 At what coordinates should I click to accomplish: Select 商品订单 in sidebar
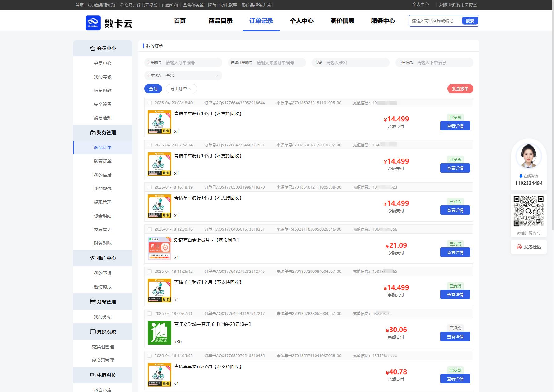(x=103, y=148)
